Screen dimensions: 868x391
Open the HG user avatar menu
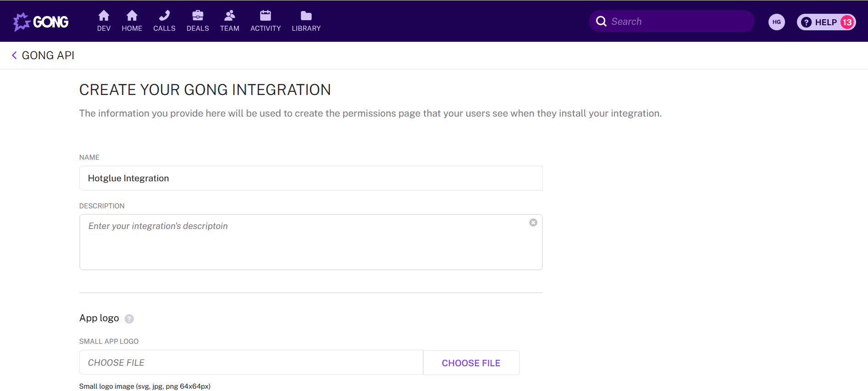pos(777,22)
